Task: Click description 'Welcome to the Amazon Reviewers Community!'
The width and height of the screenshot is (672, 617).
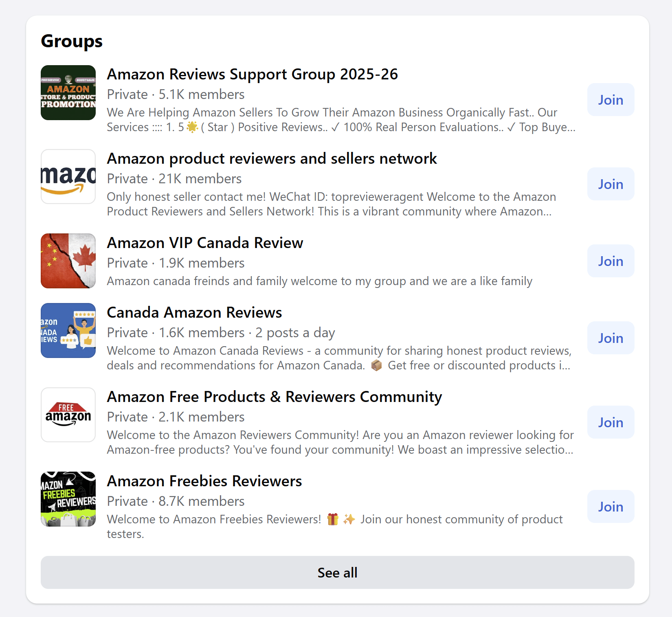Action: [x=340, y=442]
